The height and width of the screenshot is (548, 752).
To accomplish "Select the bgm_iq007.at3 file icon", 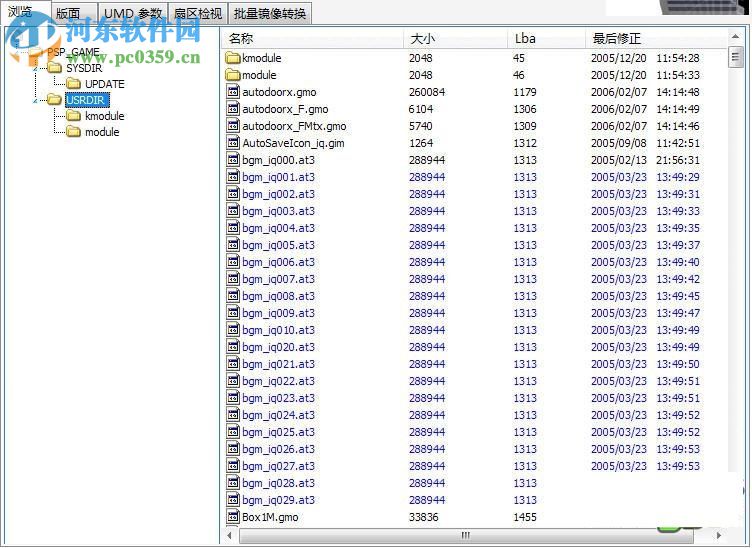I will 233,279.
